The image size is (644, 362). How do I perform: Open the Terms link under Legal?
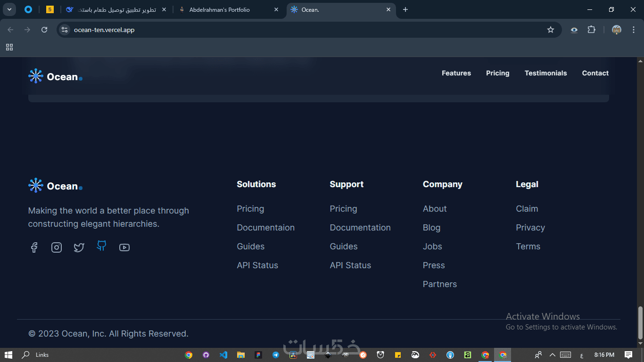[x=528, y=247]
